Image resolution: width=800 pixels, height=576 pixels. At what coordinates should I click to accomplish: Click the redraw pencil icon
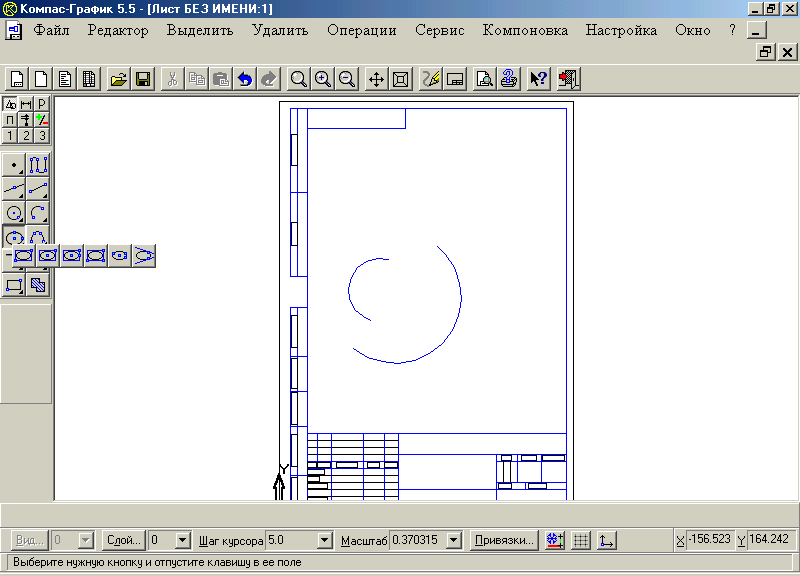pos(431,79)
